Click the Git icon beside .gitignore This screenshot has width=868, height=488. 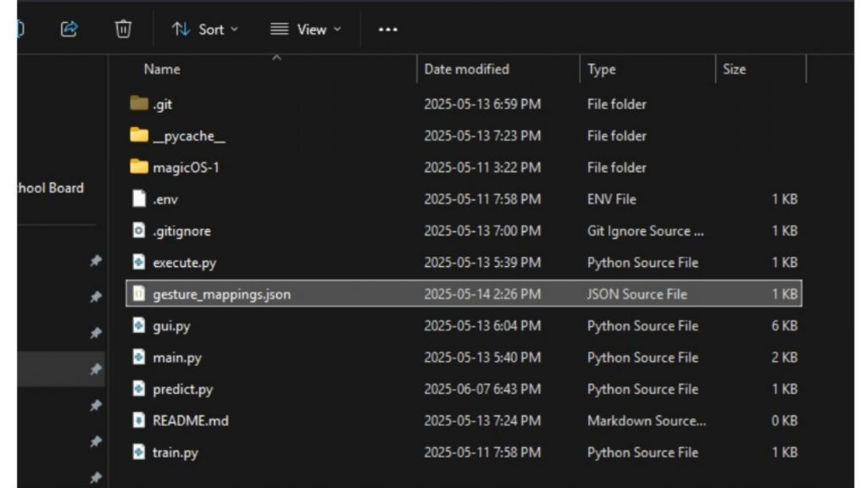138,230
